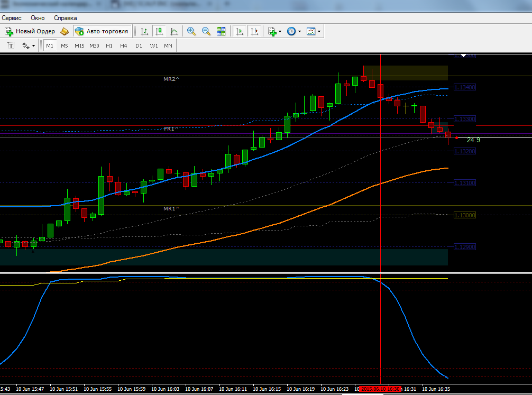Switch chart to bar chart mode
The image size is (532, 395).
point(144,31)
